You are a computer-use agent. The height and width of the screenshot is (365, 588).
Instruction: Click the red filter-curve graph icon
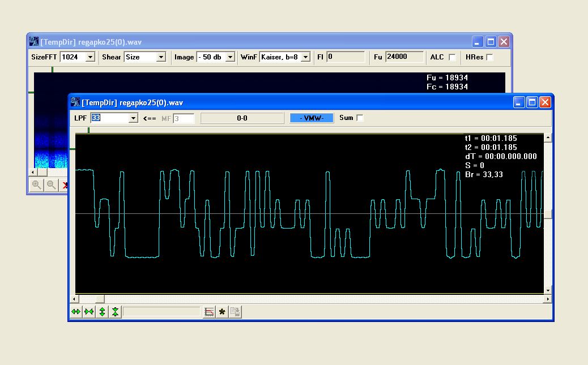209,312
